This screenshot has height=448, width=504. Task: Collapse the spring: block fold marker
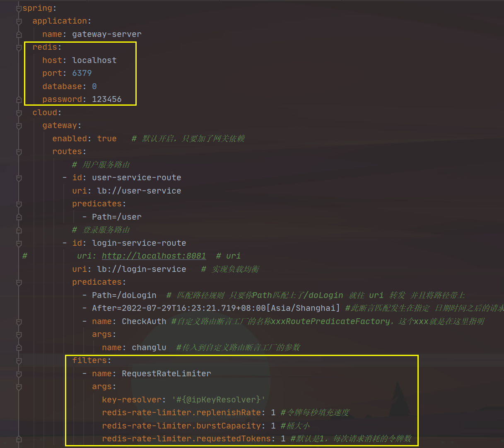click(x=19, y=8)
